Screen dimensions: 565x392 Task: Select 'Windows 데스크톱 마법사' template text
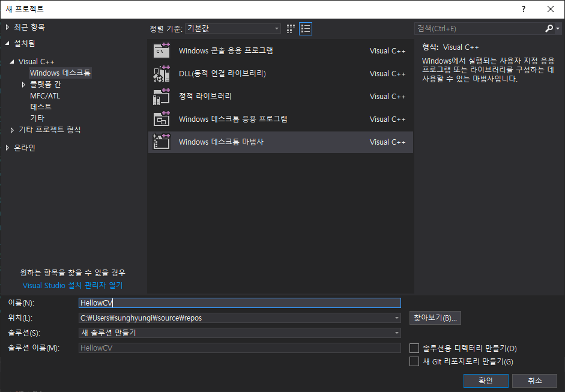221,142
